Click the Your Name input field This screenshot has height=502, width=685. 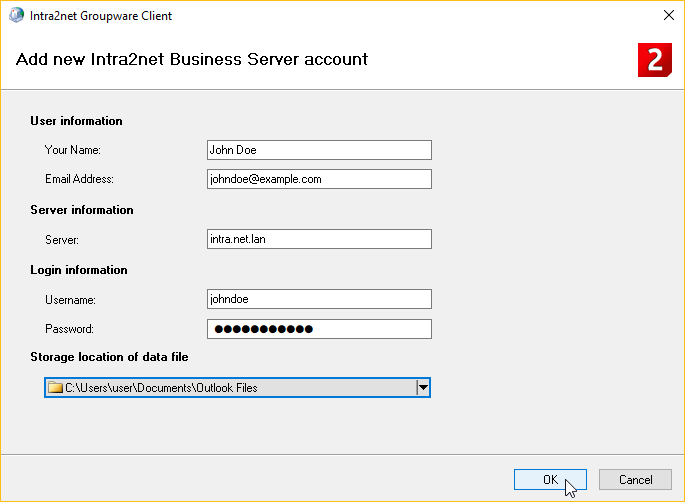[x=319, y=150]
